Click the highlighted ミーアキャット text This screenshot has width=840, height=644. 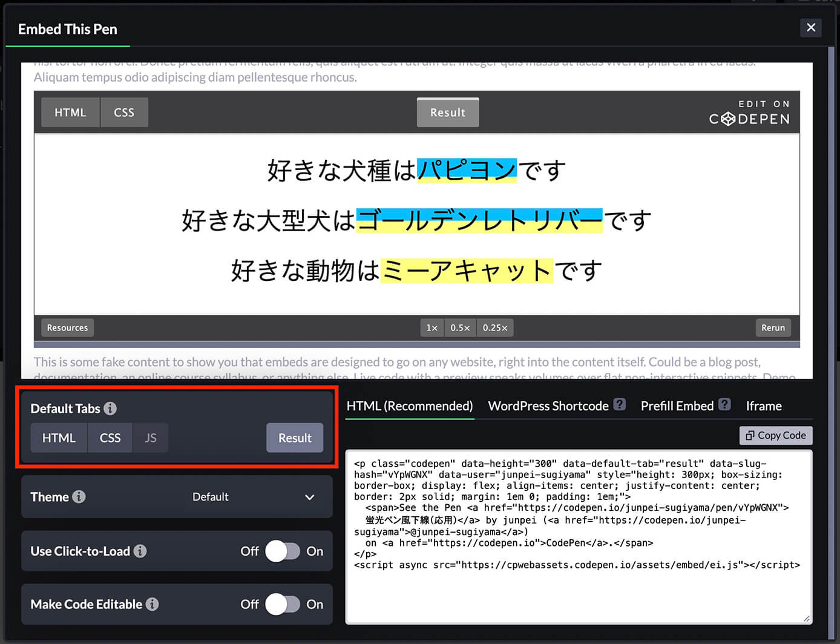(x=467, y=271)
